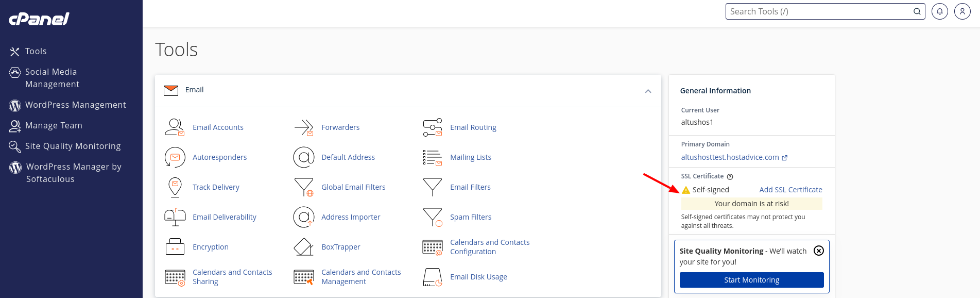
Task: Click the Encryption icon
Action: point(175,247)
